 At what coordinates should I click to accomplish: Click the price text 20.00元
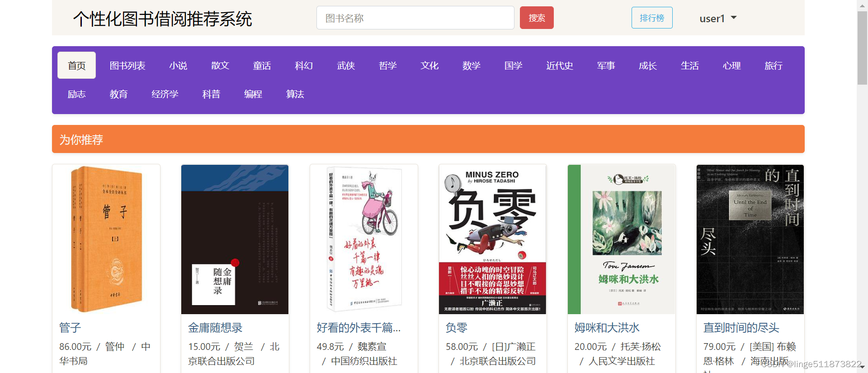click(x=590, y=347)
